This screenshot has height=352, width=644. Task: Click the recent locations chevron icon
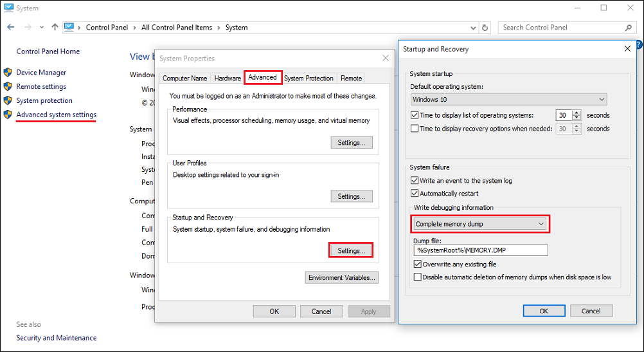pyautogui.click(x=42, y=28)
